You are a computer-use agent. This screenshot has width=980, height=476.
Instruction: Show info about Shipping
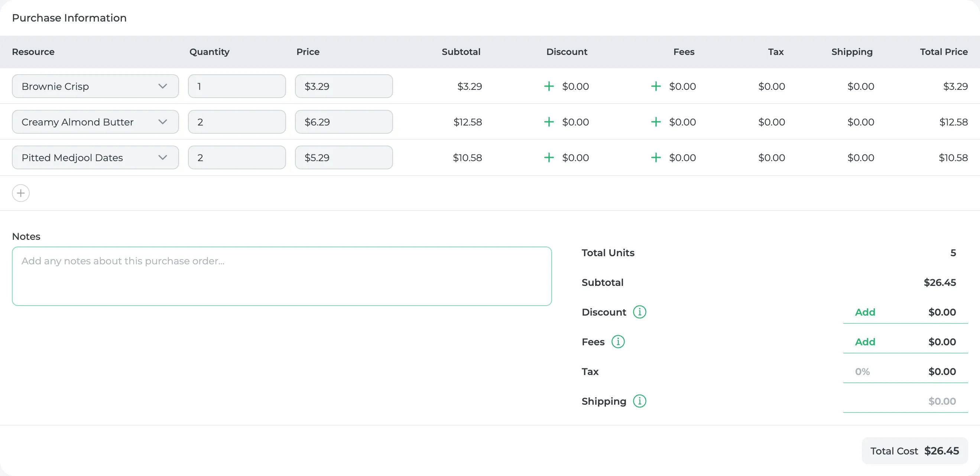coord(639,401)
